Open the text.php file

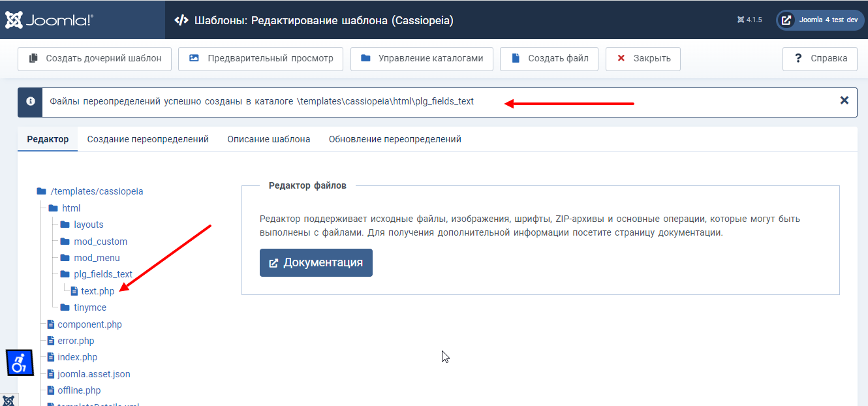point(98,291)
